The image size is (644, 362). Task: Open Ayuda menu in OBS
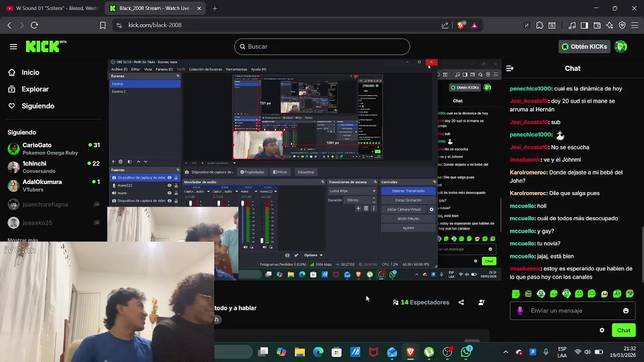point(259,69)
